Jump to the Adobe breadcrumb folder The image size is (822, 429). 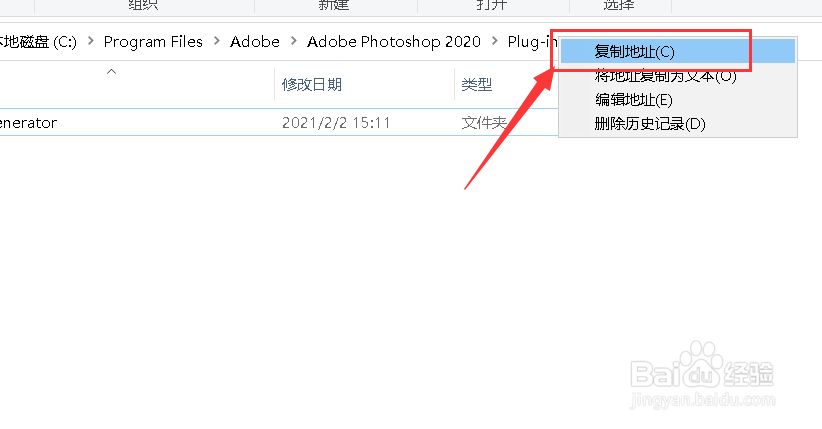click(255, 41)
